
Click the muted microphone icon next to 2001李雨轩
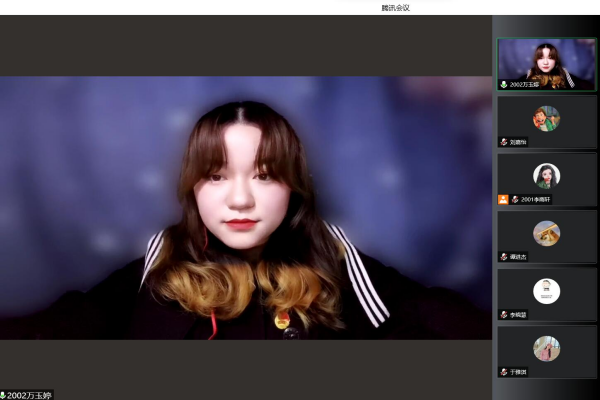[x=515, y=199]
